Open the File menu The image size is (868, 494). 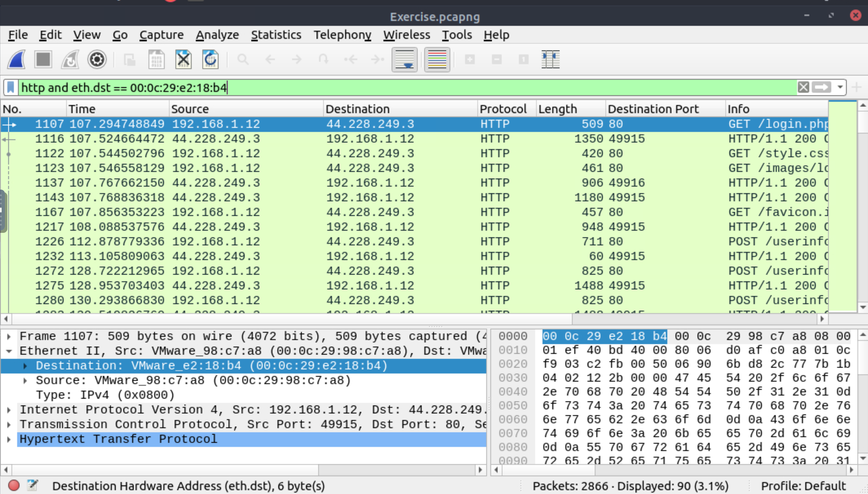18,35
